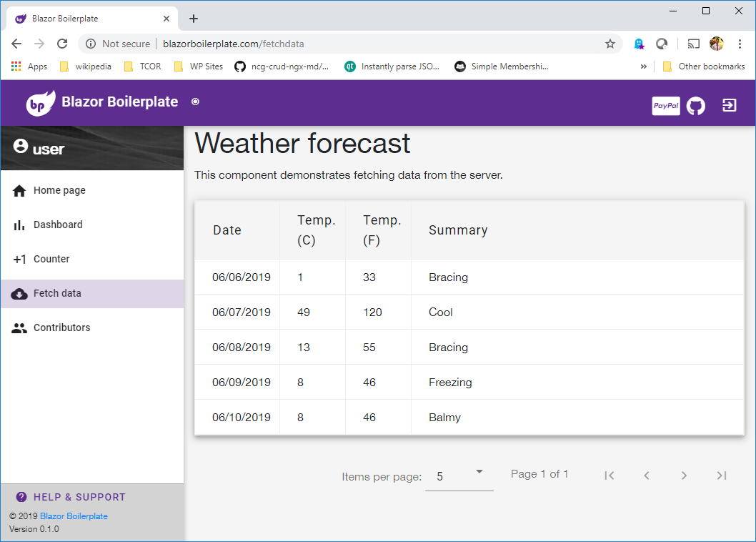Click the question mark icon near Help & Support
The image size is (756, 542).
click(20, 496)
